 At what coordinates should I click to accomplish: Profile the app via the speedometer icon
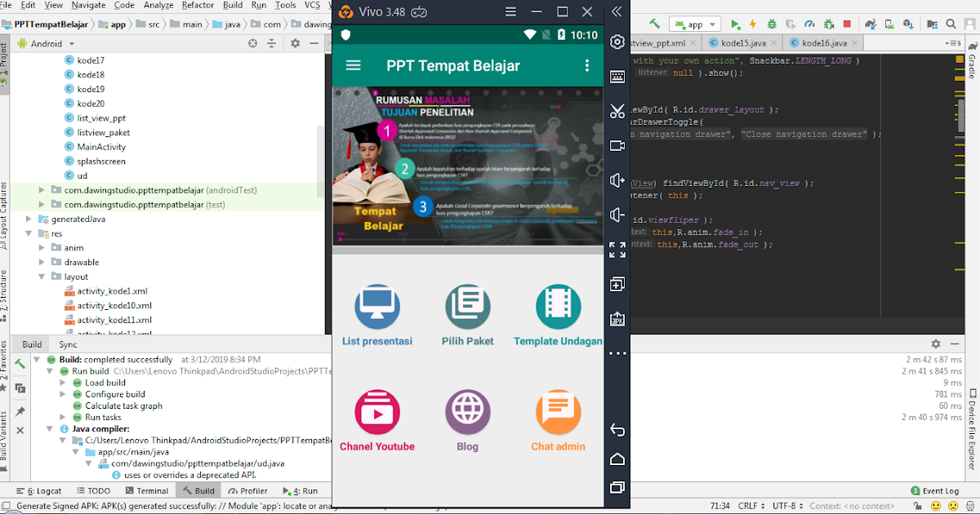(810, 24)
